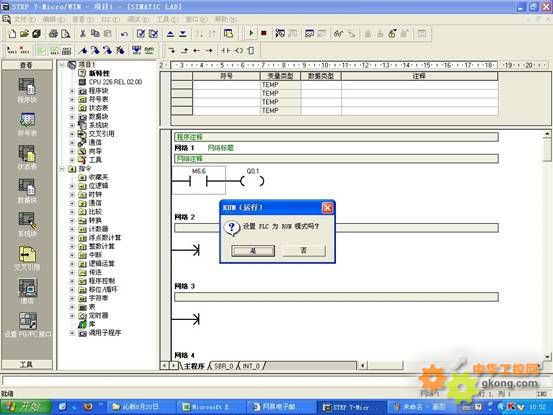Set PLC to STOP with the red square icon

[264, 34]
